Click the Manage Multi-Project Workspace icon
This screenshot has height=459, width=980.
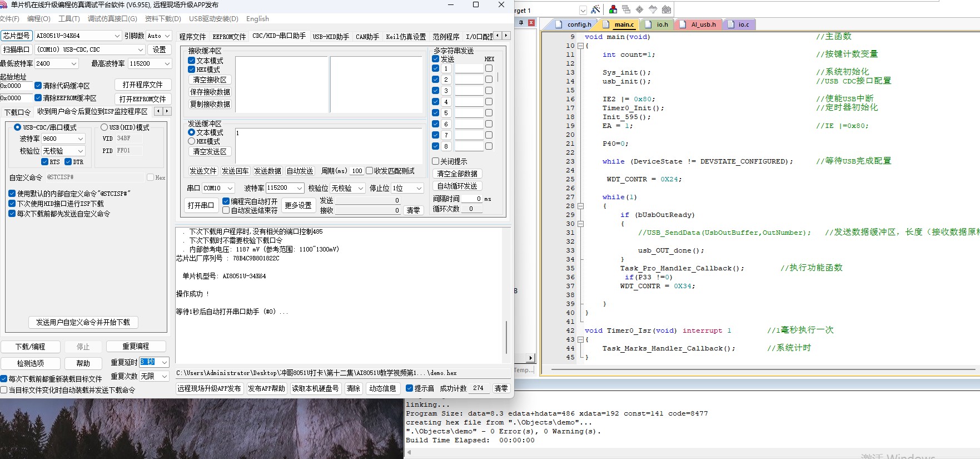coord(626,9)
